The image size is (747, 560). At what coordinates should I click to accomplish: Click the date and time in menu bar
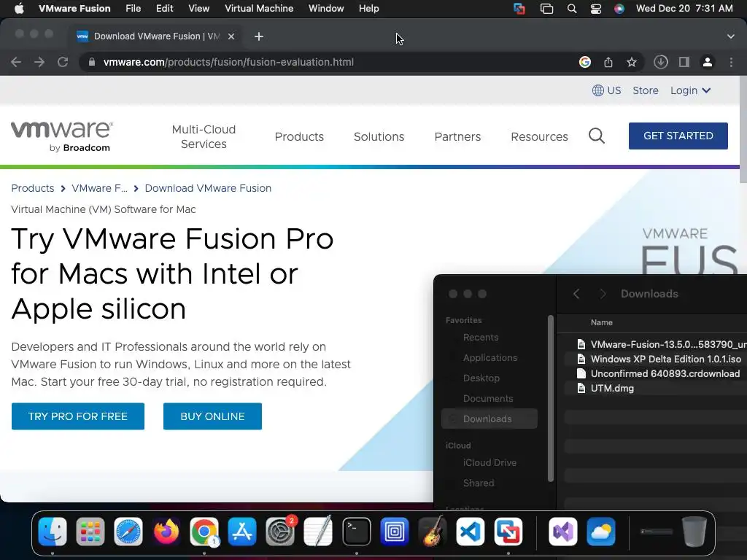684,8
